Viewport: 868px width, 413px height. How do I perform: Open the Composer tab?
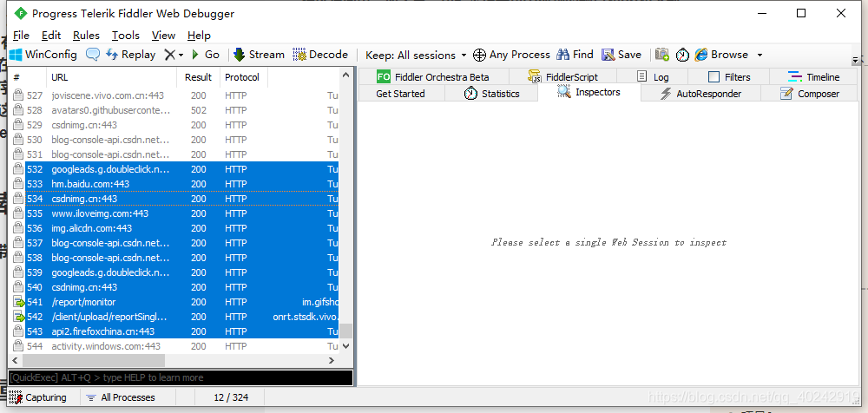[x=810, y=94]
